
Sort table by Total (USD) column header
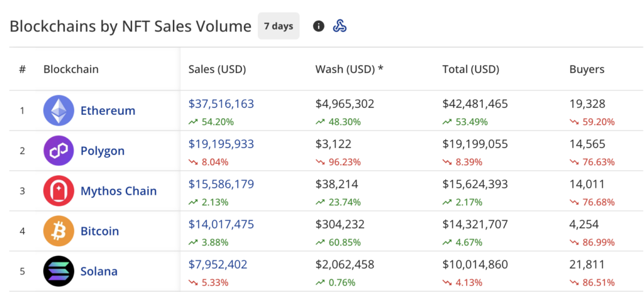pos(470,69)
